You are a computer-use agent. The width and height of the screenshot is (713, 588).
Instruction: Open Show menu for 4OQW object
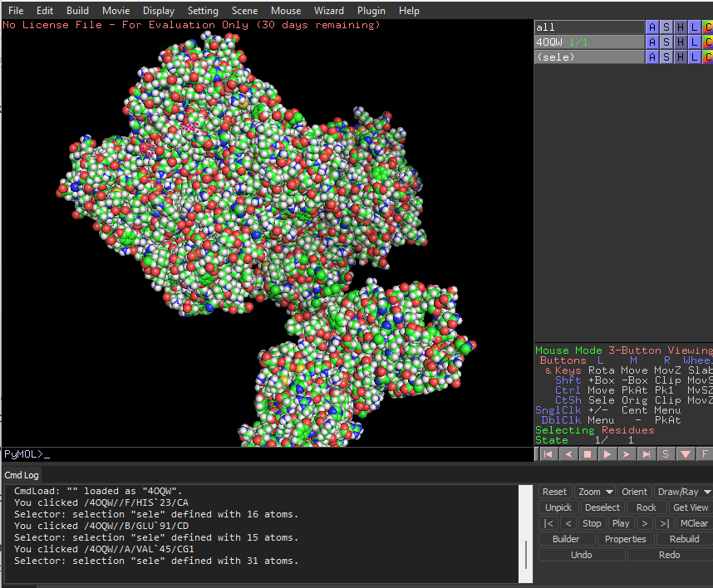click(x=666, y=42)
